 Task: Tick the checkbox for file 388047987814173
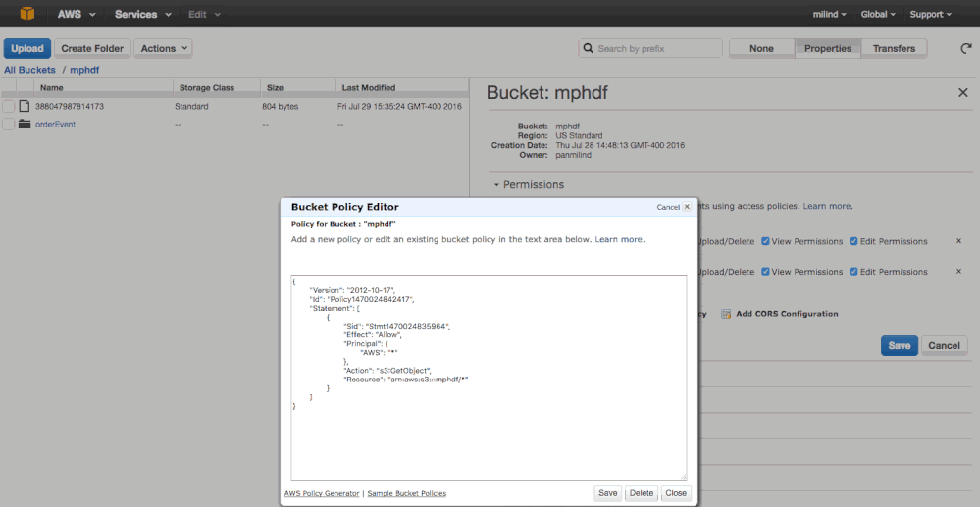[x=9, y=106]
